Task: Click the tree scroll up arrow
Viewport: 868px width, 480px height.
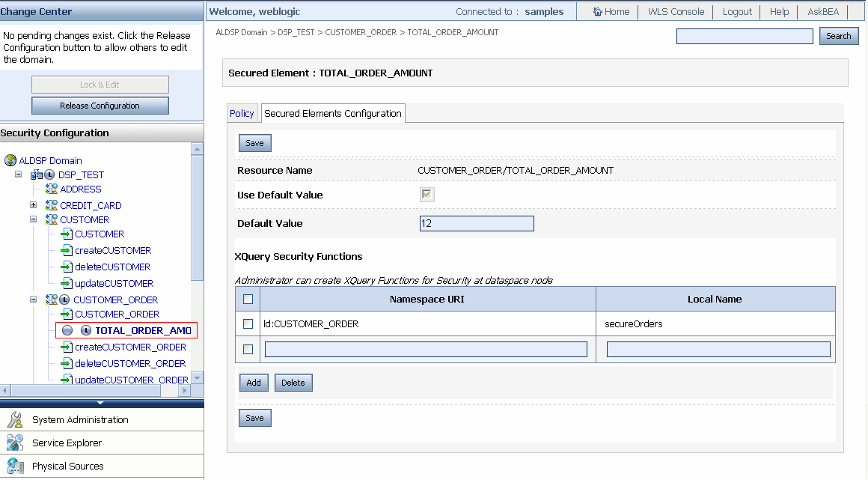Action: coord(197,148)
